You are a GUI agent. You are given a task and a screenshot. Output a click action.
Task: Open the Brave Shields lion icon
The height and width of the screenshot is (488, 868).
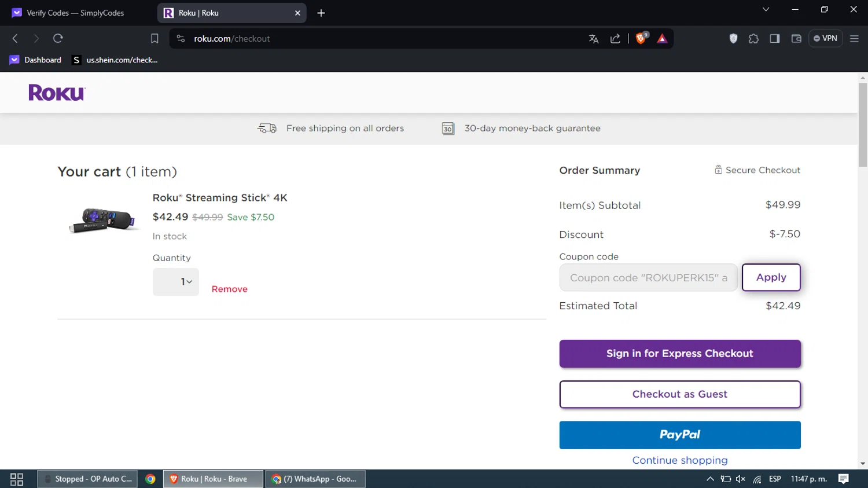pos(641,38)
